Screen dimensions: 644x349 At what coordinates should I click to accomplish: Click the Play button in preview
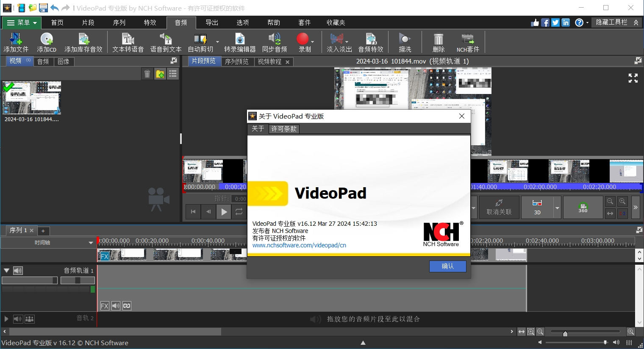pos(224,212)
